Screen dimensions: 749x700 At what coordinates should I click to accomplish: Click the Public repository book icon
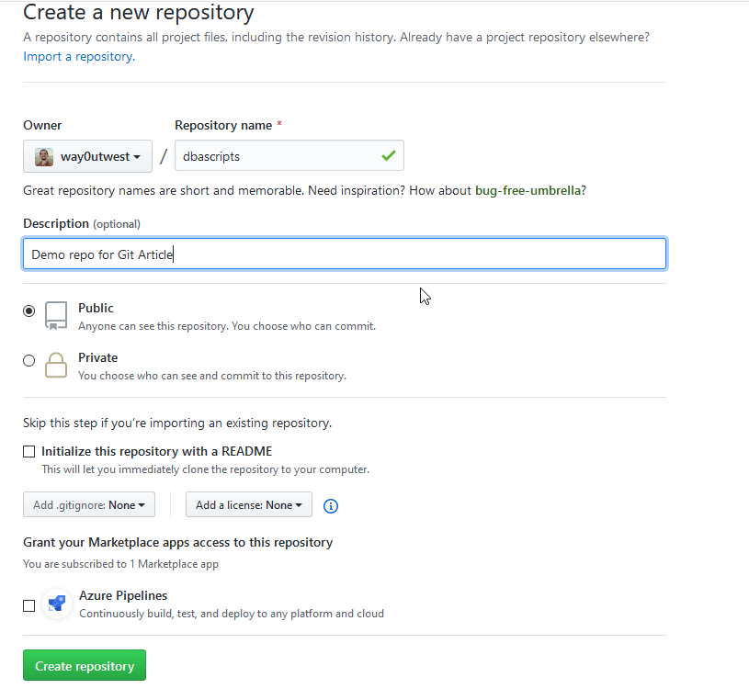[x=56, y=316]
